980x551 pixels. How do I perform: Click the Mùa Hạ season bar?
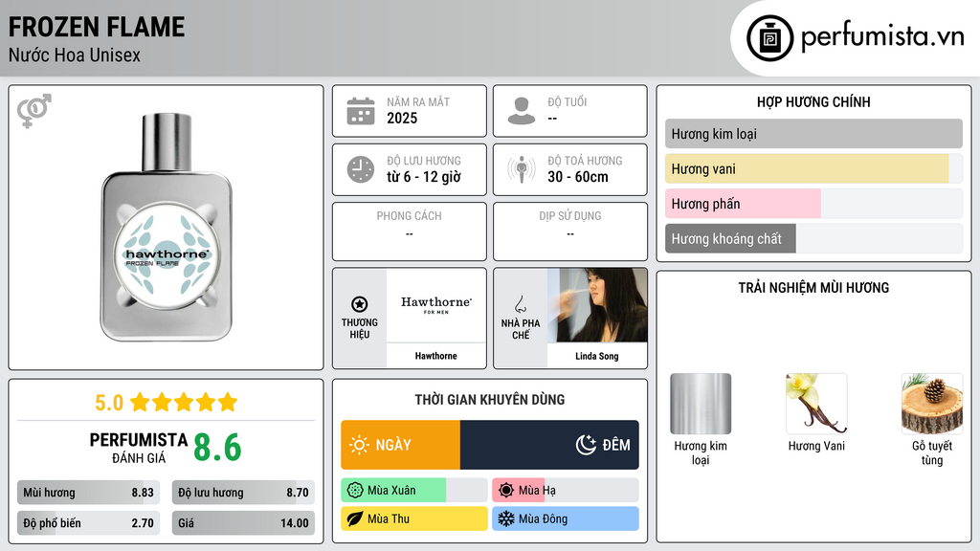coord(566,491)
